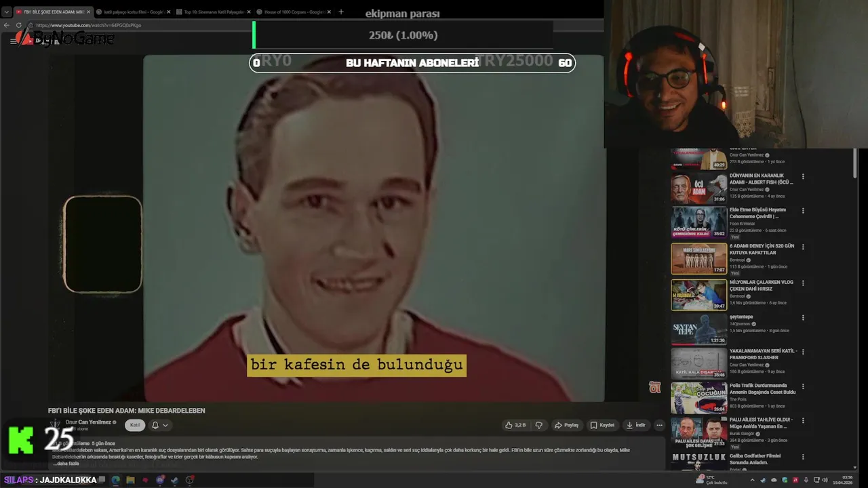The width and height of the screenshot is (868, 488).
Task: Click the small red icon right of the video player
Action: [654, 387]
